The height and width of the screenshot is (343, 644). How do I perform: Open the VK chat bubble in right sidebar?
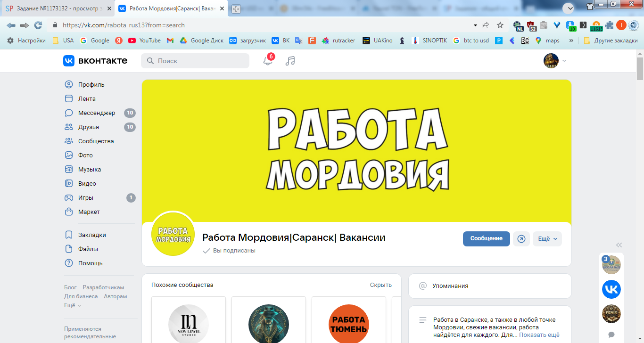coord(611,289)
